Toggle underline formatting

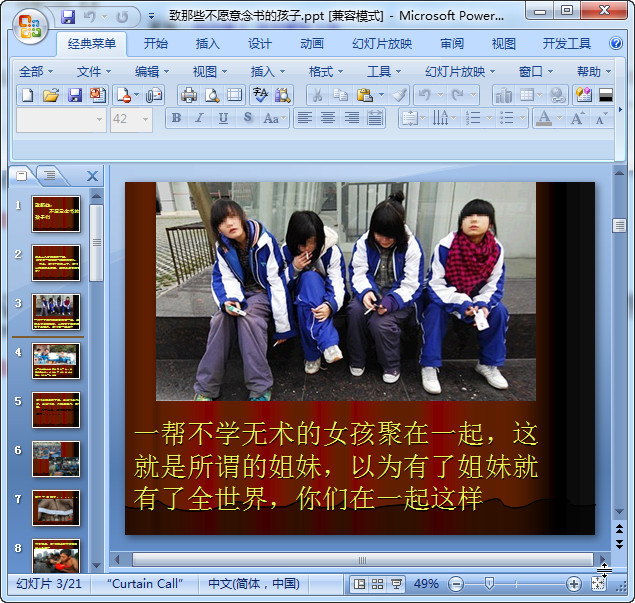tap(223, 118)
